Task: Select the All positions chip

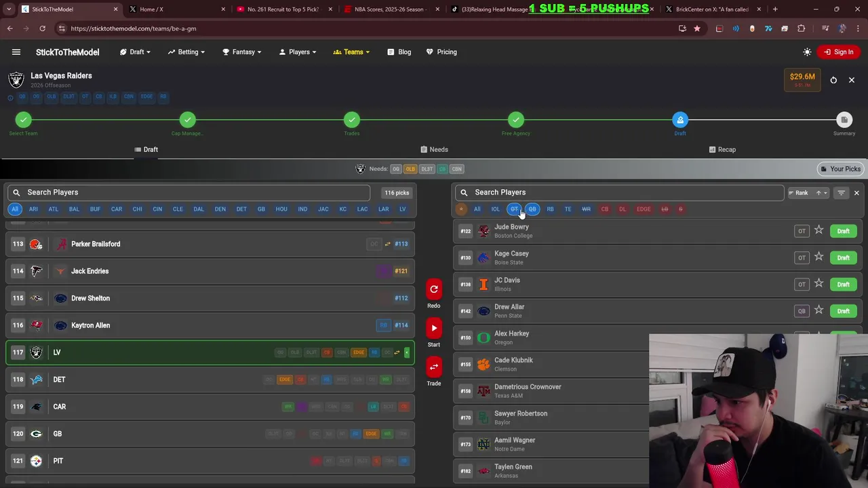Action: 477,209
